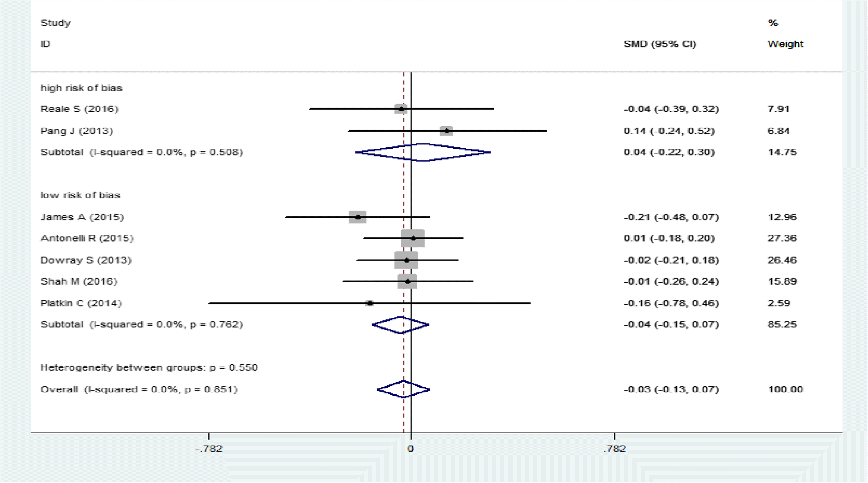868x483 pixels.
Task: Click the James A point estimate square
Action: [358, 217]
